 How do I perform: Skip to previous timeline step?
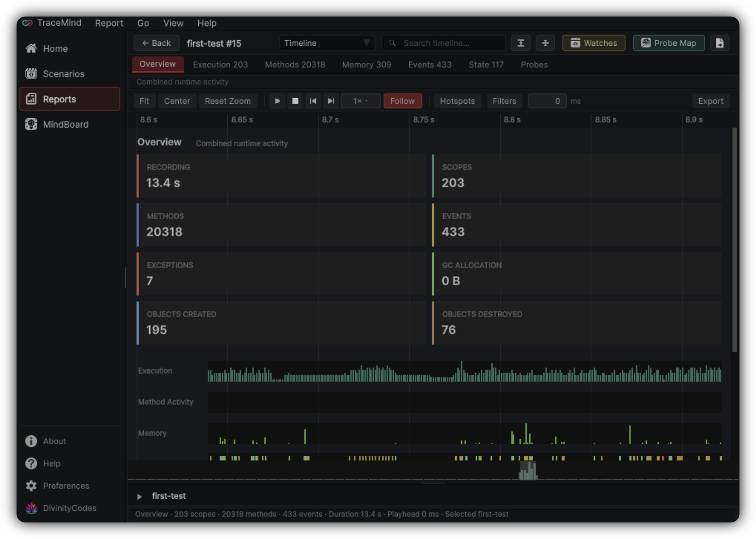(x=313, y=101)
